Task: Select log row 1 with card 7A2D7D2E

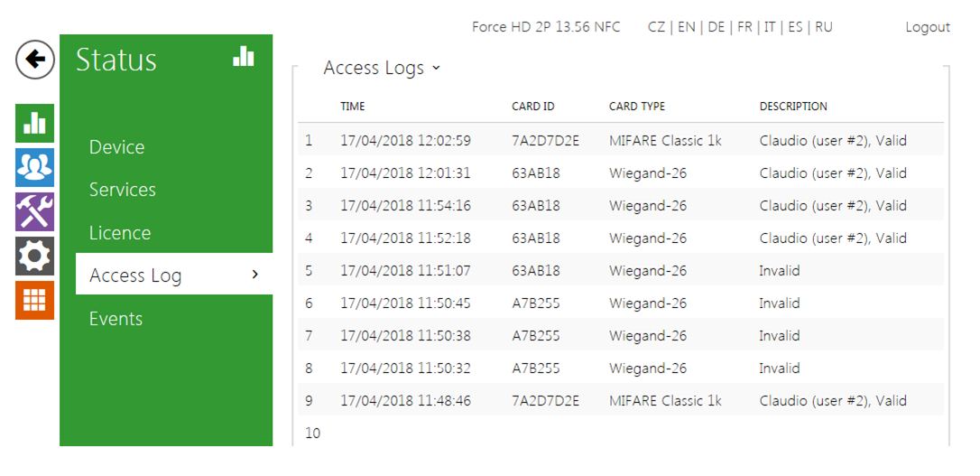Action: click(x=545, y=141)
